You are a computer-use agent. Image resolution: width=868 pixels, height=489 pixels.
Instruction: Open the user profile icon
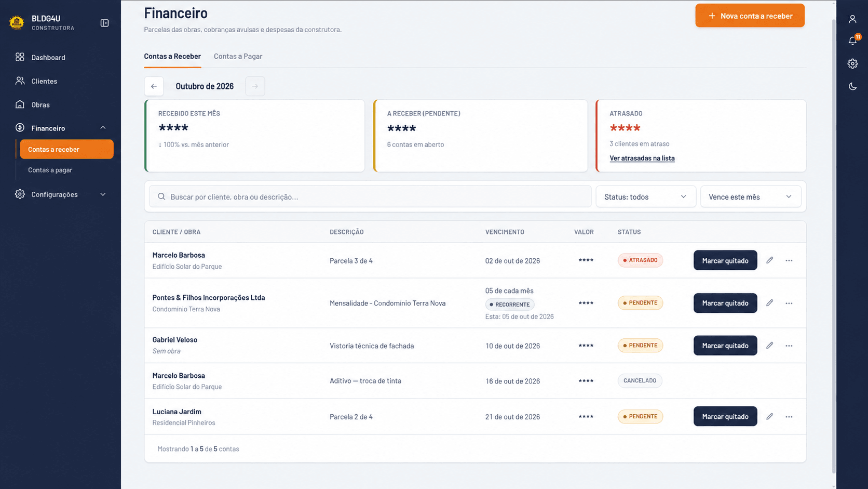point(852,19)
